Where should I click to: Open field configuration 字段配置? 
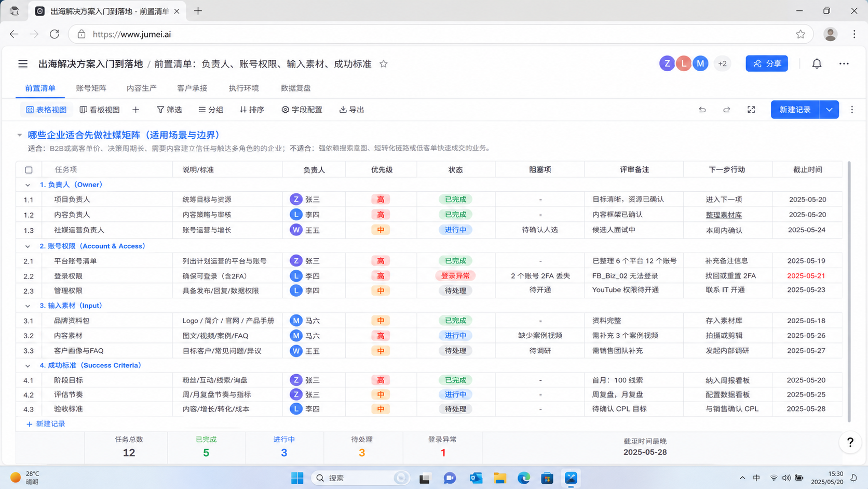302,110
